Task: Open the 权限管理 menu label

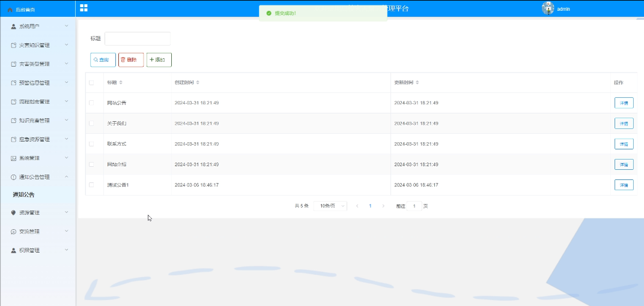Action: click(x=29, y=250)
